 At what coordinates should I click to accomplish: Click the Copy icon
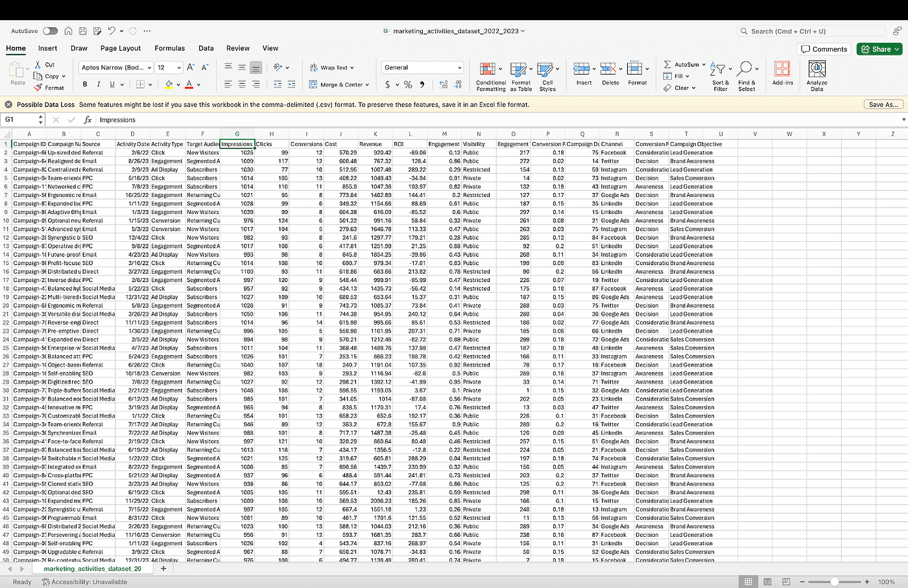[x=38, y=76]
